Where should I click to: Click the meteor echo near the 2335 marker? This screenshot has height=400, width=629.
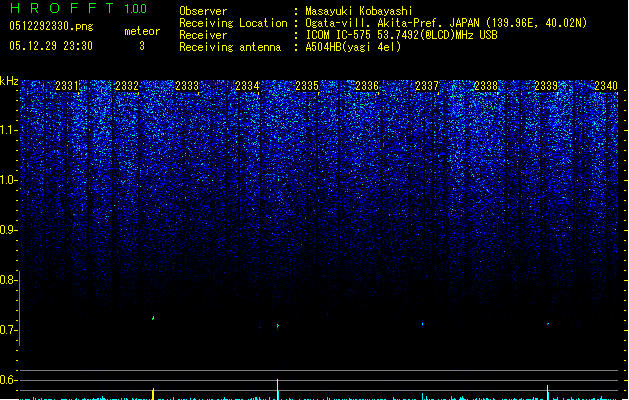278,326
